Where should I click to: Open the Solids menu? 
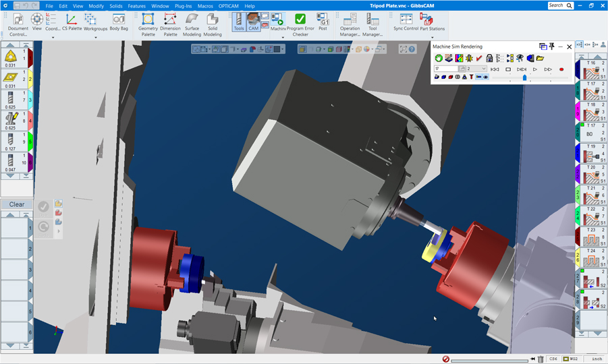tap(116, 5)
